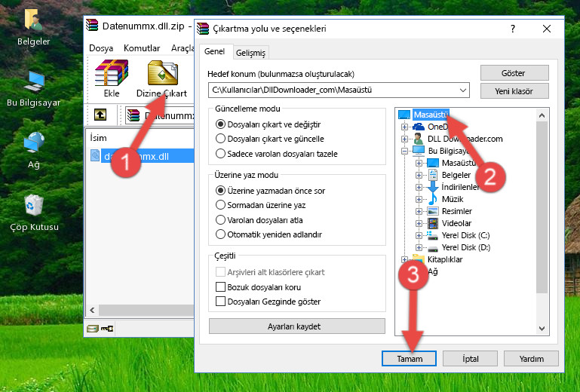This screenshot has height=392, width=580.
Task: Expand the Yerel Disk (C:) node
Action: click(419, 235)
